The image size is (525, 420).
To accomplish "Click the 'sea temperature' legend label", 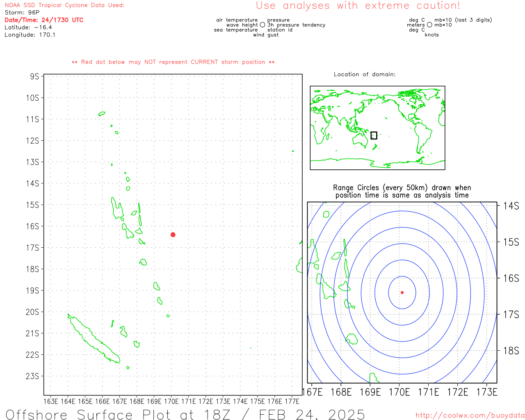I will (x=236, y=30).
